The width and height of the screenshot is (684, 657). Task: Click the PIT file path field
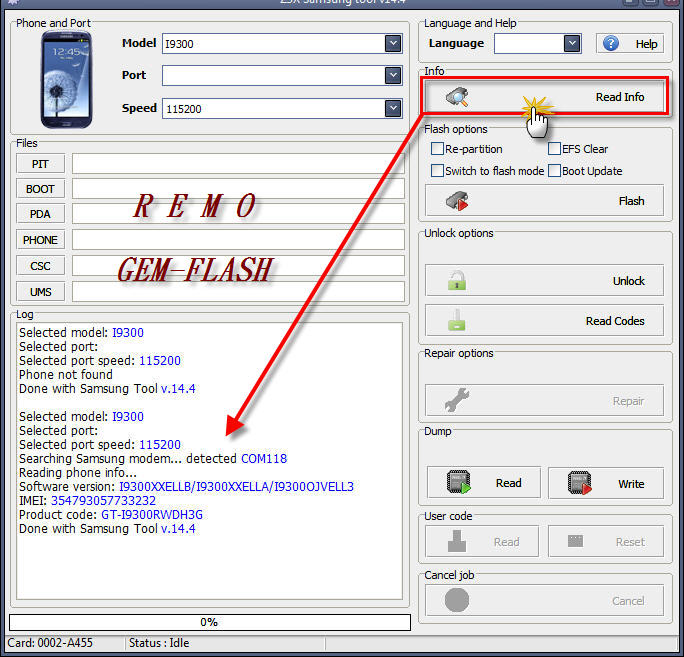tap(238, 164)
